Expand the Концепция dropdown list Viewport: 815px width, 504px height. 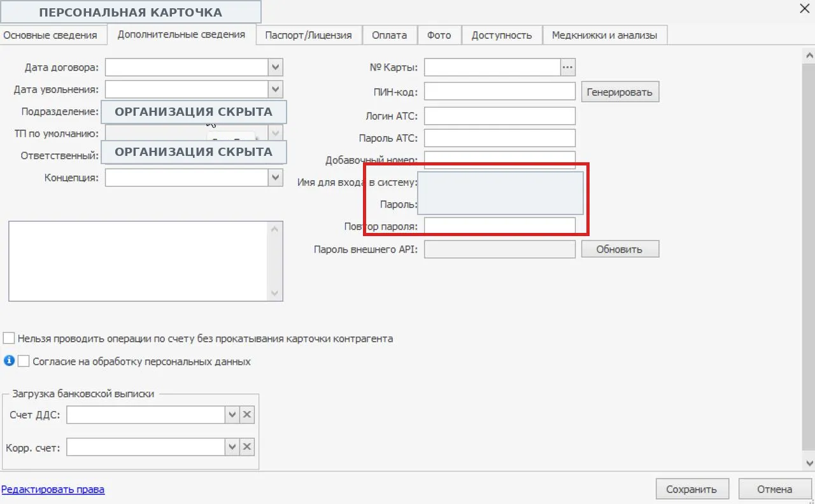coord(276,178)
